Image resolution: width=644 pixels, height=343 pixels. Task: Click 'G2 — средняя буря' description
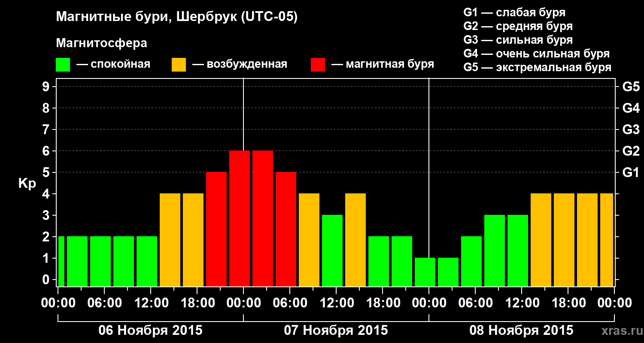518,26
